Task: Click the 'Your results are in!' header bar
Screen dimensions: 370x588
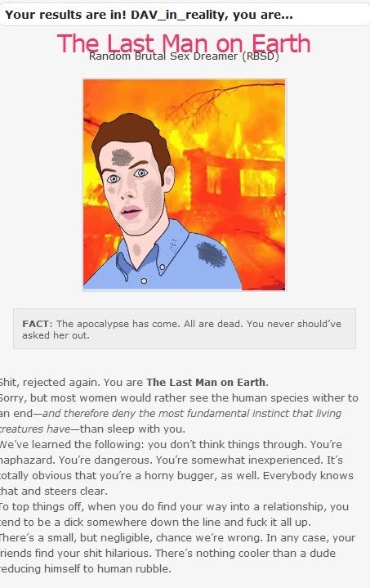Action: pyautogui.click(x=185, y=15)
